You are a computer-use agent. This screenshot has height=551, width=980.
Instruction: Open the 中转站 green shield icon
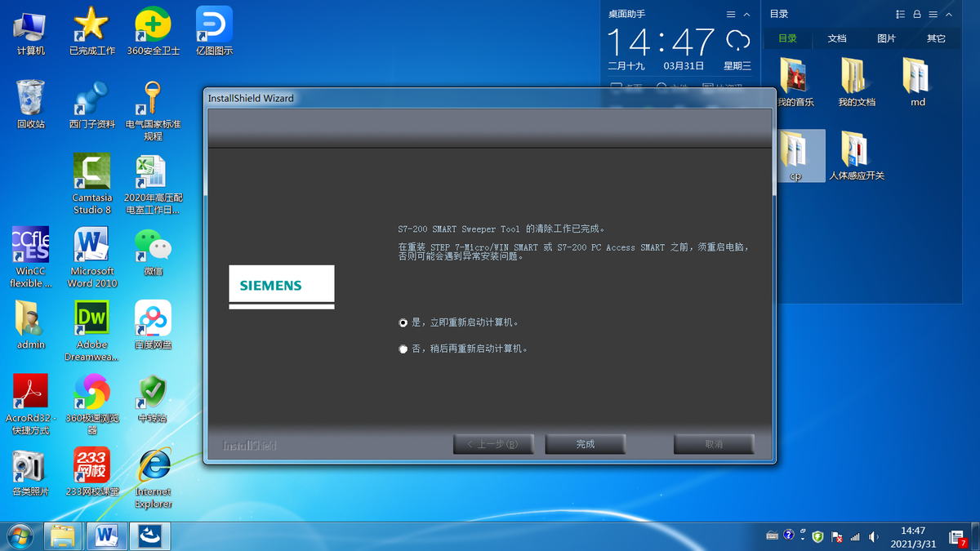(153, 398)
